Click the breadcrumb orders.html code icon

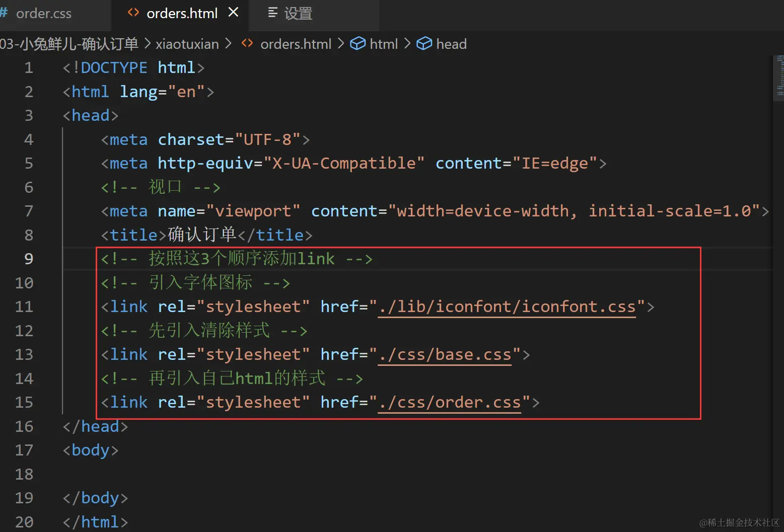[247, 43]
